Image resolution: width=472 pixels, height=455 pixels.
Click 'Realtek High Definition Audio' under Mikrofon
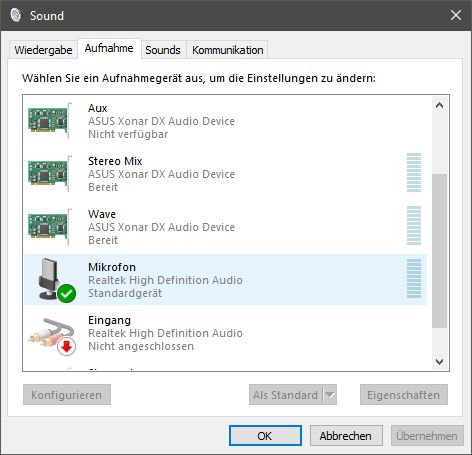coord(165,280)
